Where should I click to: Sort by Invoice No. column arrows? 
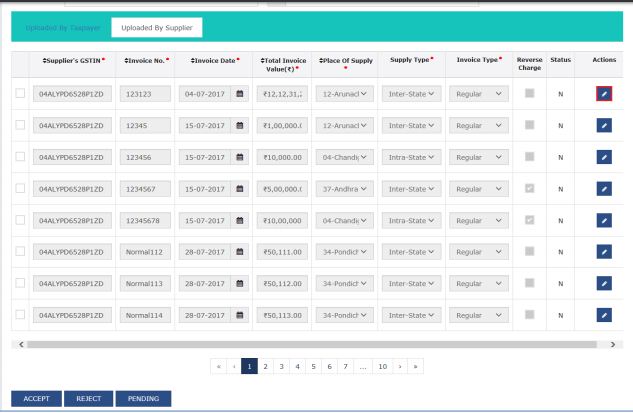click(x=126, y=61)
